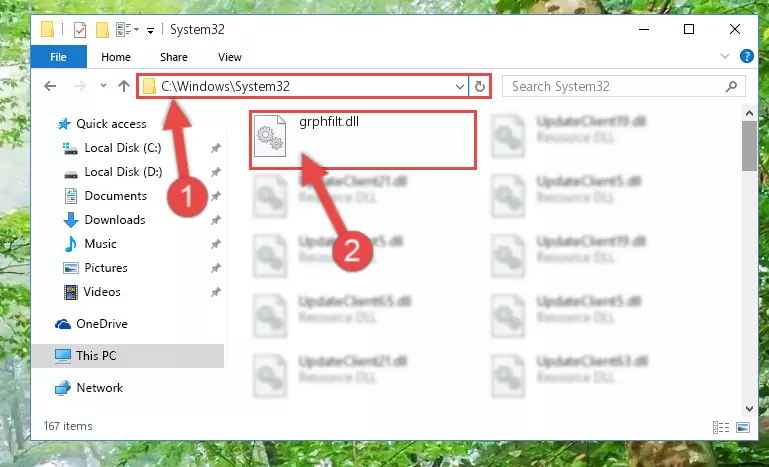Screen dimensions: 769x467
Task: Click the search magnifier icon
Action: (731, 86)
